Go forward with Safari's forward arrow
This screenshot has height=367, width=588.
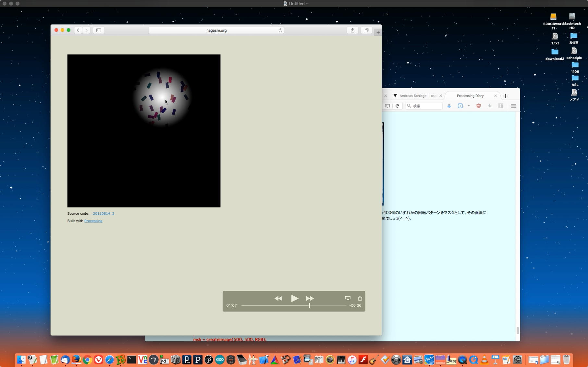[x=86, y=30]
